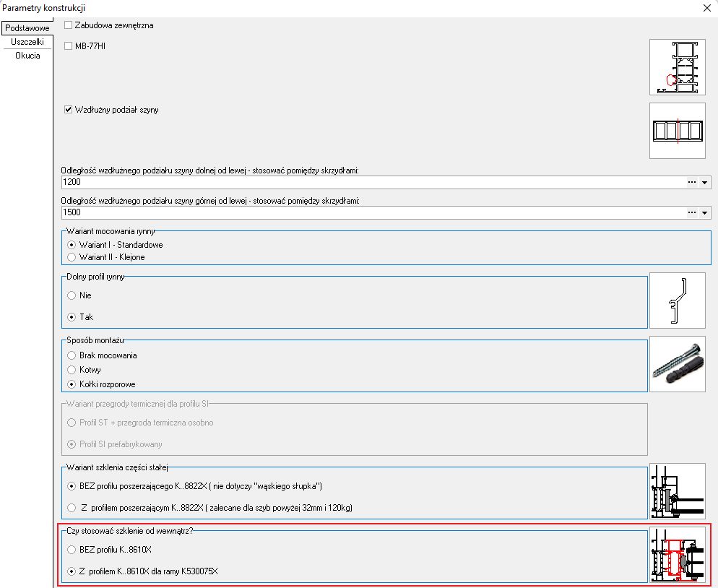
Task: Click the 1200 lower rail distance input field
Action: pos(361,183)
